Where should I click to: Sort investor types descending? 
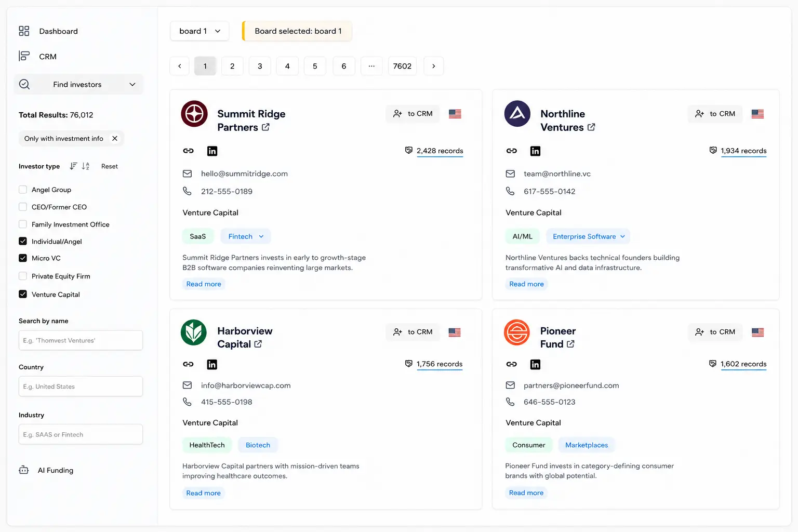(73, 166)
